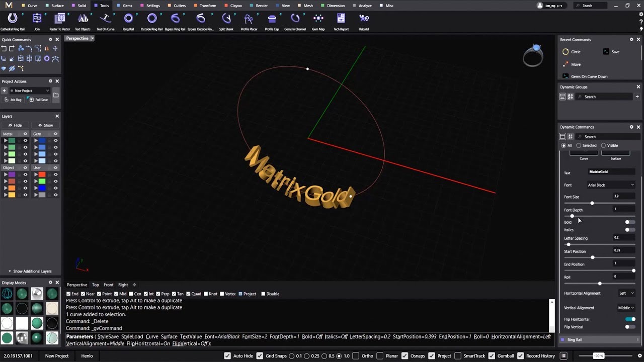Activate the Text On Curve tool

pos(105,21)
